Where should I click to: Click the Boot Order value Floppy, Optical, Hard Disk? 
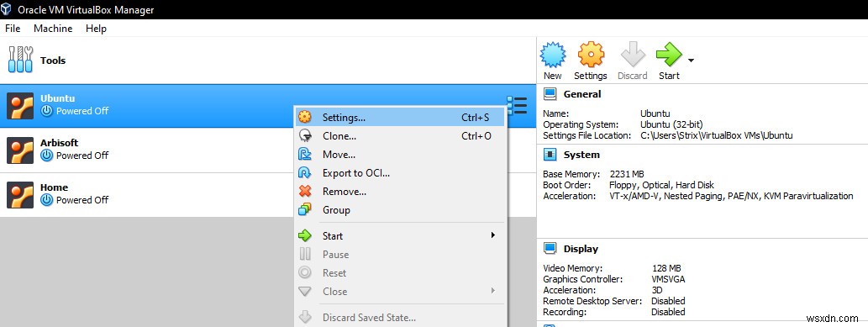click(661, 185)
